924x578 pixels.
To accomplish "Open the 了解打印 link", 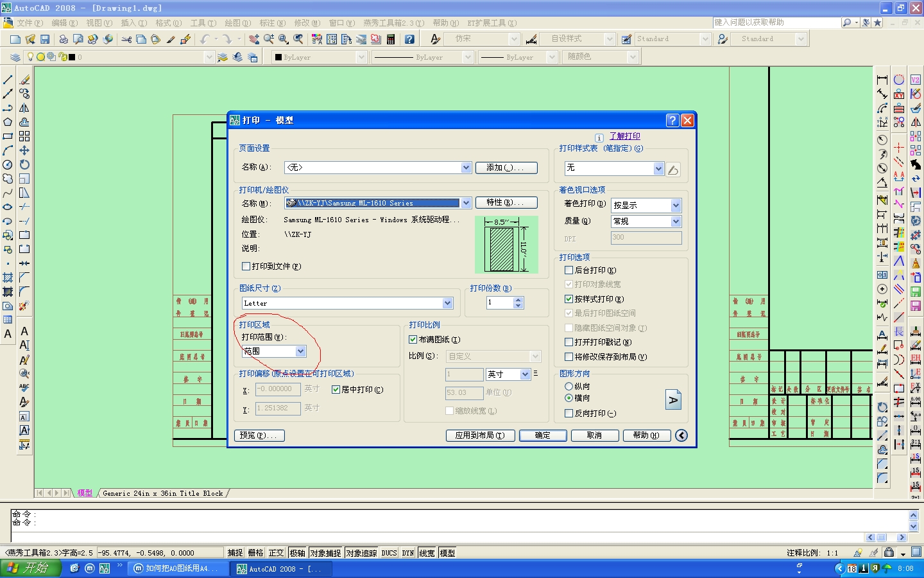I will [624, 136].
